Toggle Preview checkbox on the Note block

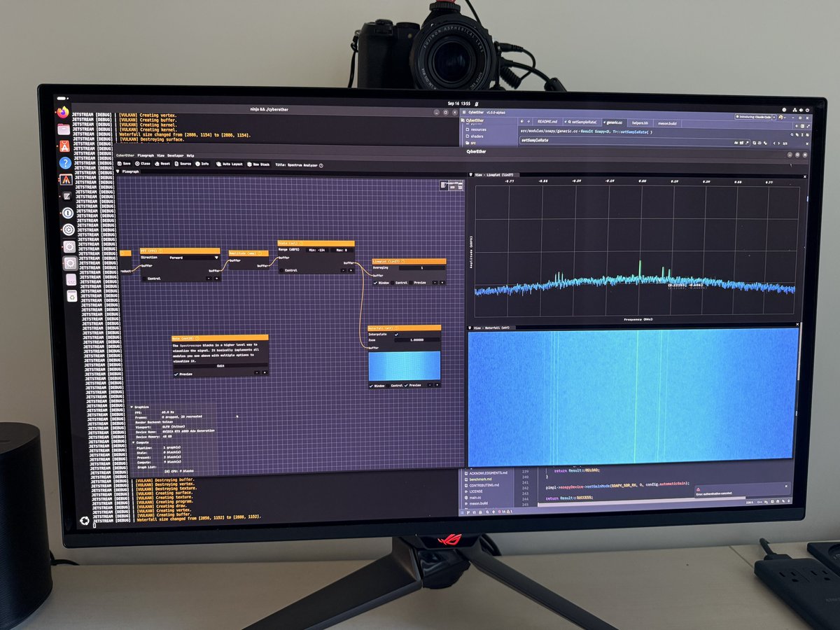(176, 374)
